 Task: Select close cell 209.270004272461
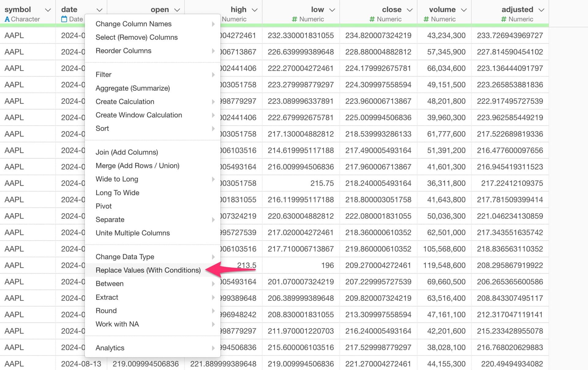(x=379, y=265)
